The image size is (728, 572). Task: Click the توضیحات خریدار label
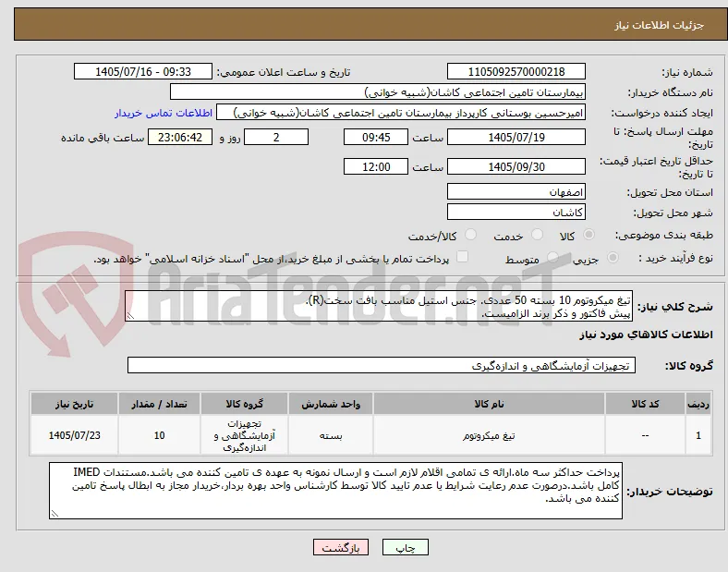click(670, 492)
